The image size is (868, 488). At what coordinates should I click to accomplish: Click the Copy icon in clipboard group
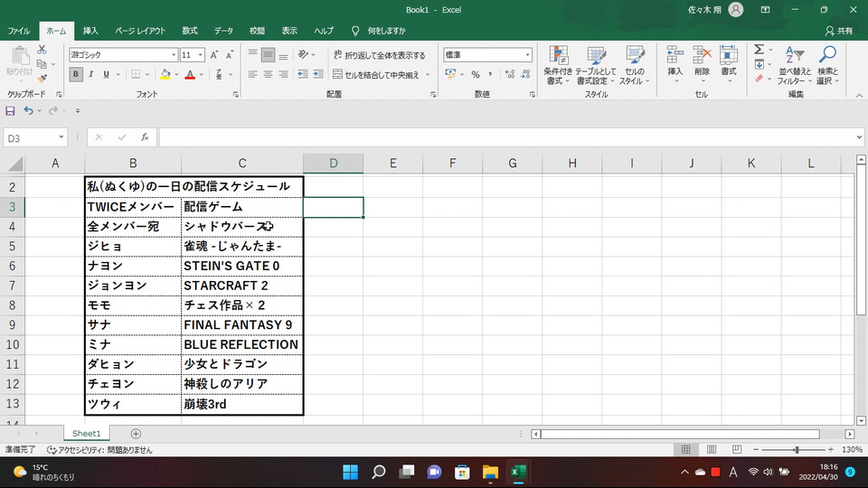click(42, 64)
